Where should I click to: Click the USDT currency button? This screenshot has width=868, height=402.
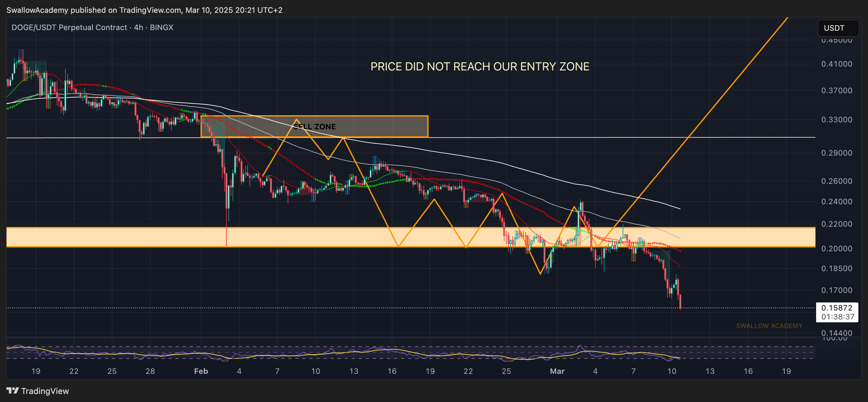838,28
